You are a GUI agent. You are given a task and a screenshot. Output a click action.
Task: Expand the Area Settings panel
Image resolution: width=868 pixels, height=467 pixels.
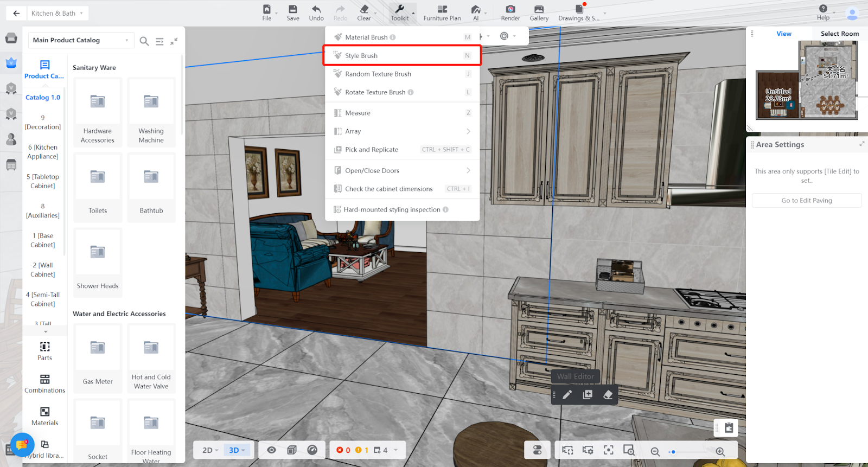click(x=861, y=144)
